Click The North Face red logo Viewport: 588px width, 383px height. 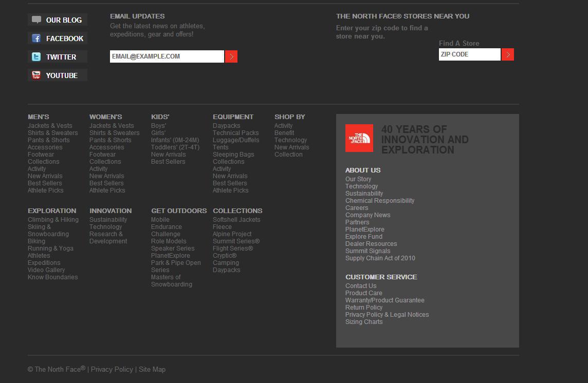pyautogui.click(x=359, y=138)
